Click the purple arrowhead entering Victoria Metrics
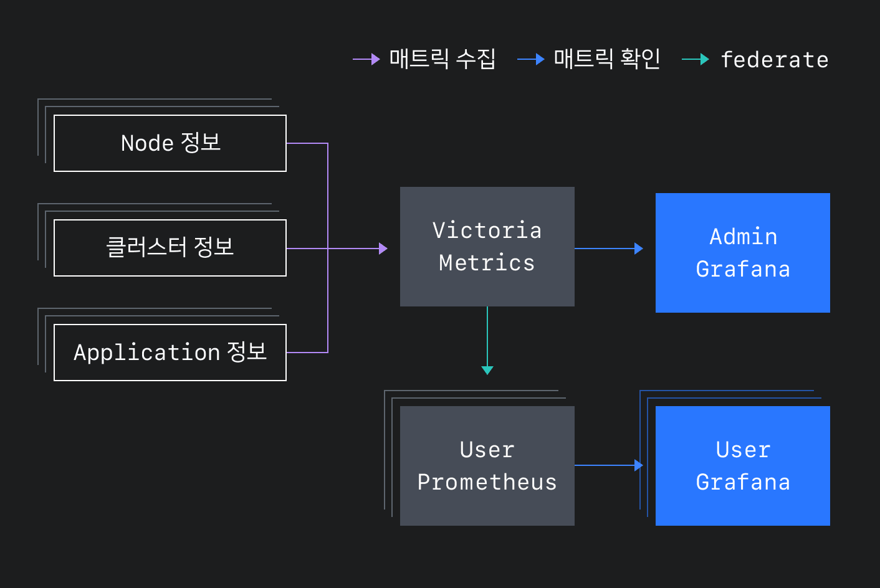Screen dimensions: 880x588 [x=383, y=249]
